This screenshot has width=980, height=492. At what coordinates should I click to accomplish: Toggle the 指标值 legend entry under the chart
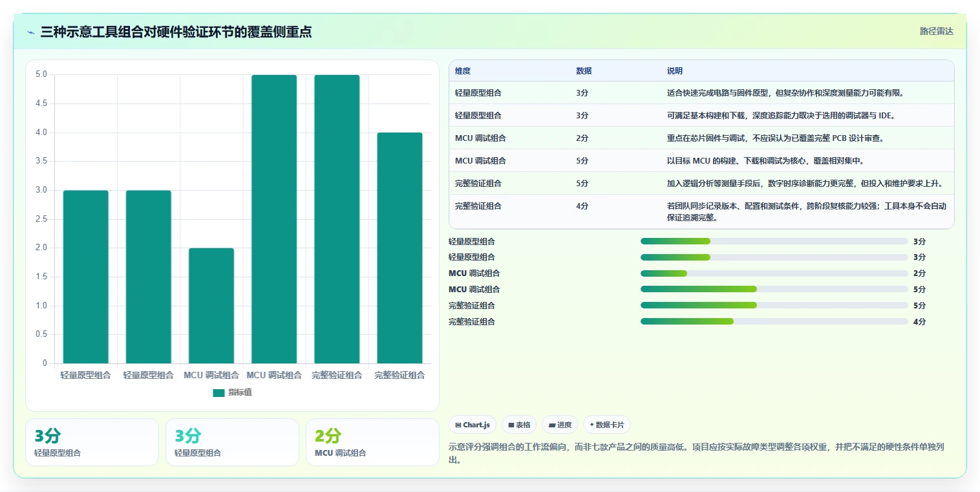[x=232, y=392]
